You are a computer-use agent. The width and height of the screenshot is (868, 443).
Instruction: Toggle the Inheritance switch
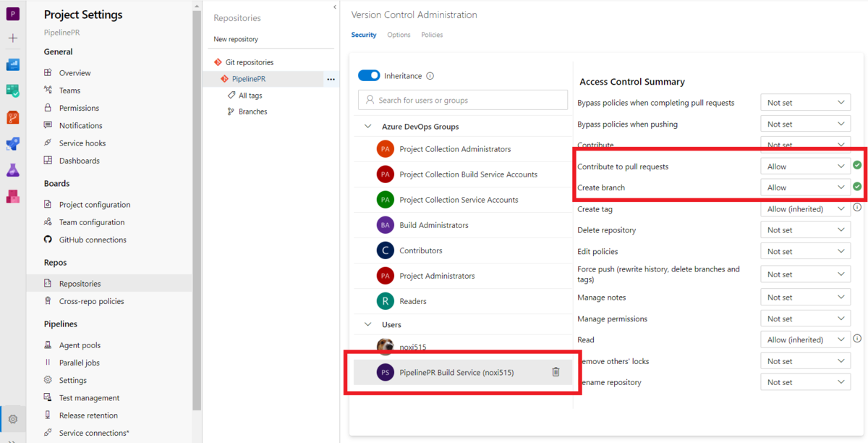click(x=369, y=75)
